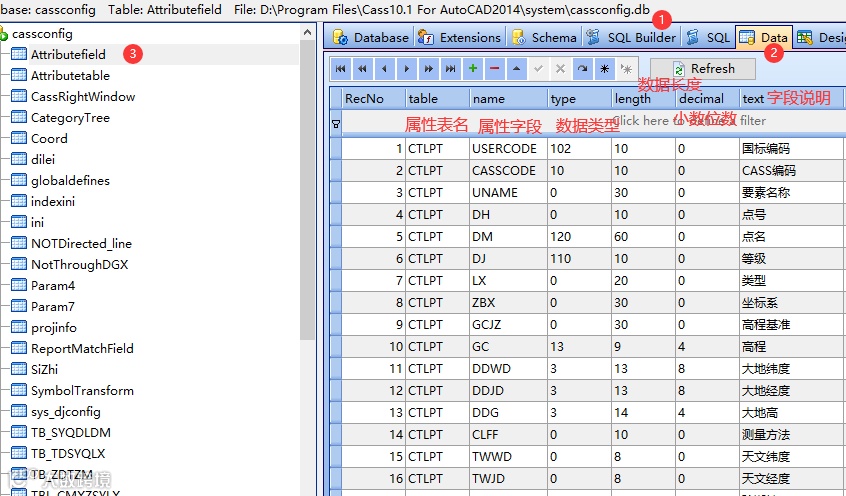Open NOTDirected_line table
Viewport: 846px width, 496px height.
point(81,243)
